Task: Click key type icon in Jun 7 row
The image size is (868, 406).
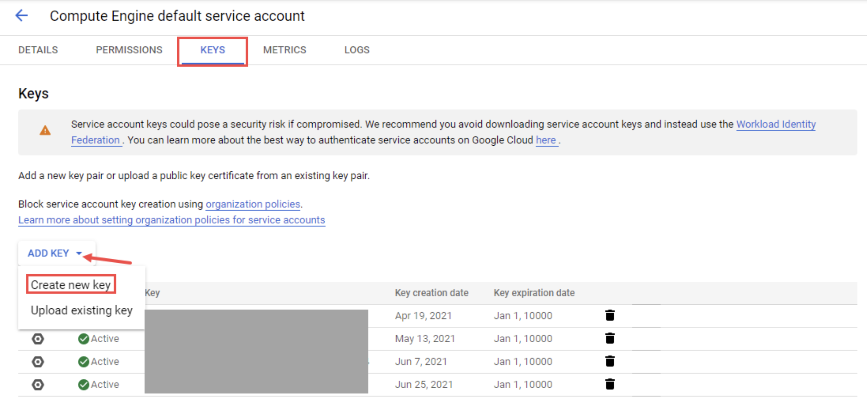Action: pos(38,361)
